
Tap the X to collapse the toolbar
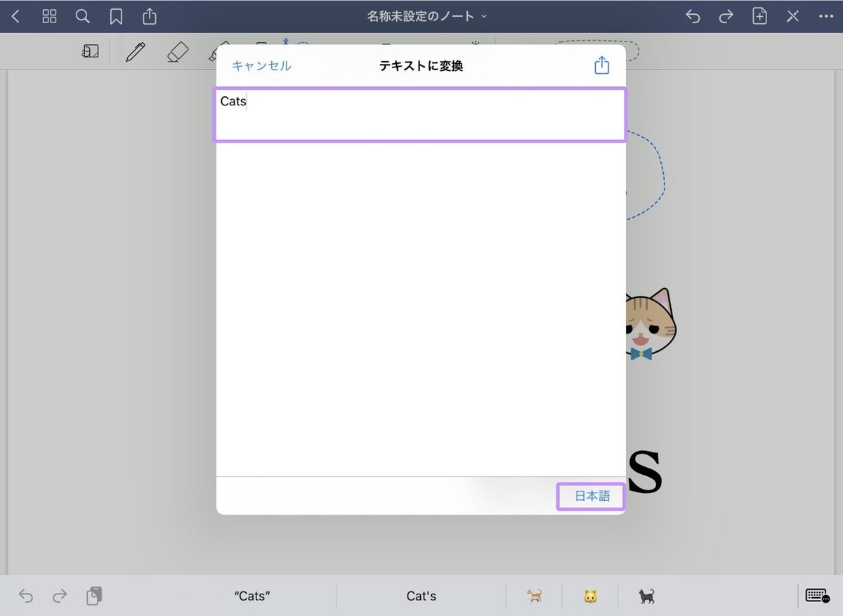(792, 15)
